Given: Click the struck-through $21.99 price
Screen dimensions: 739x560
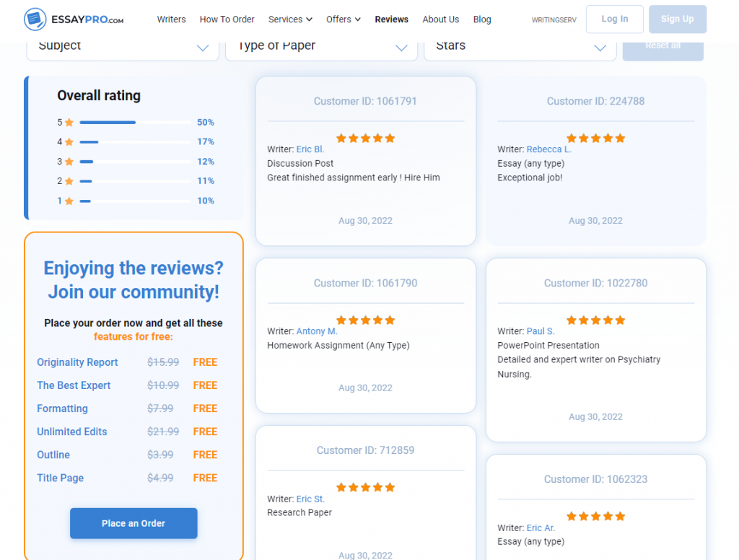Looking at the screenshot, I should (x=163, y=432).
